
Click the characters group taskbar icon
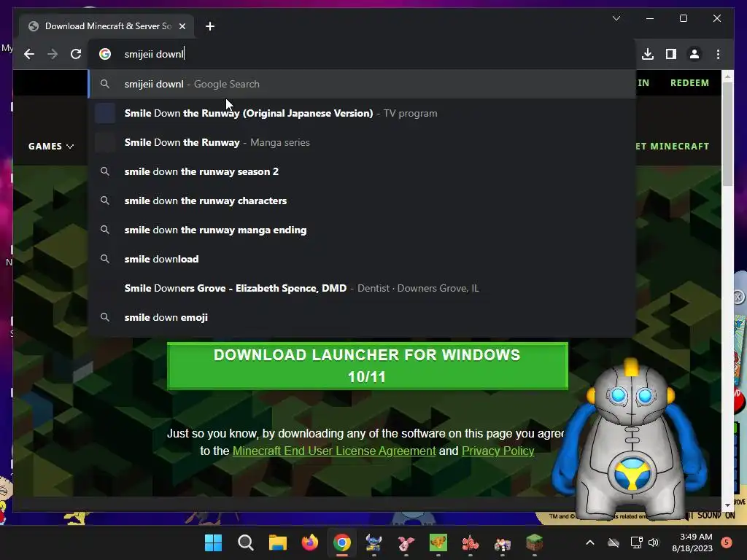click(x=502, y=542)
